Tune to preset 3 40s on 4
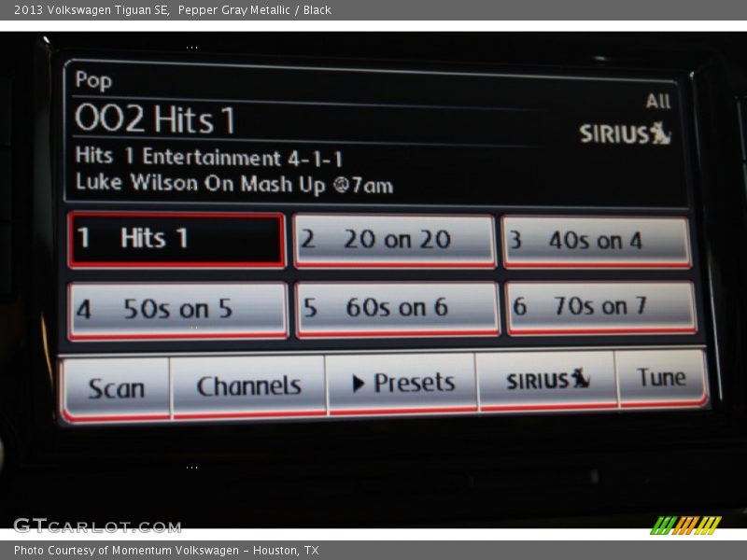The image size is (747, 560). pos(597,242)
